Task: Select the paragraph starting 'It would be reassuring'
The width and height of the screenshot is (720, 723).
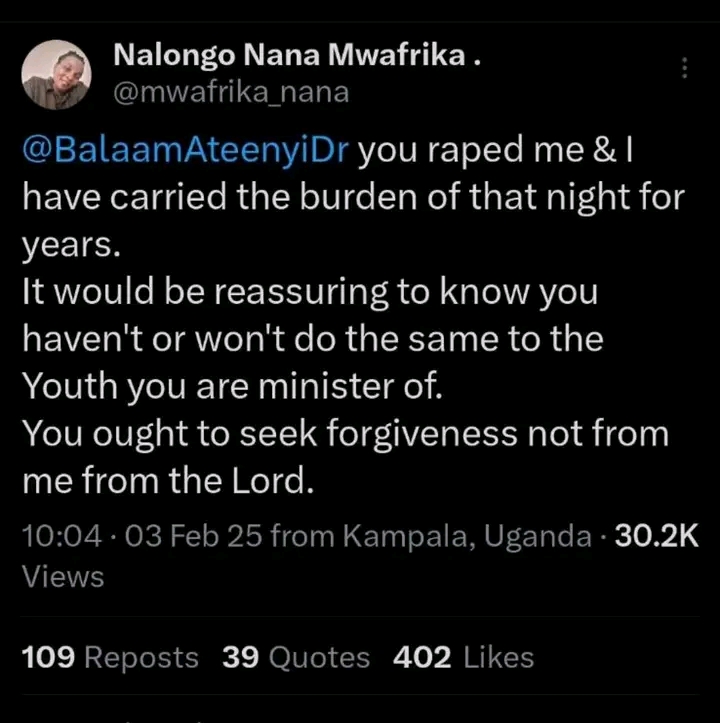Action: [x=313, y=339]
